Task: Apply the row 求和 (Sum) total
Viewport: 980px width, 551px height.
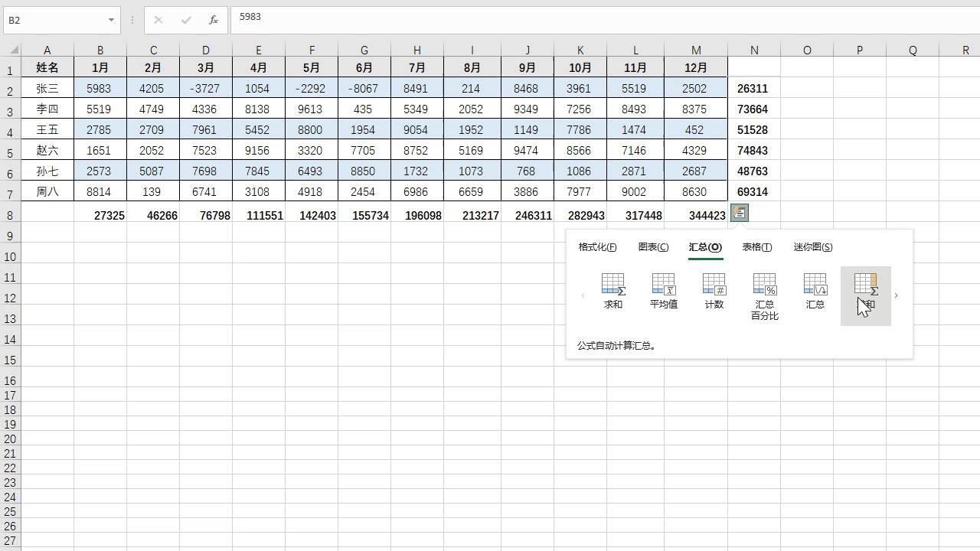Action: click(x=613, y=292)
